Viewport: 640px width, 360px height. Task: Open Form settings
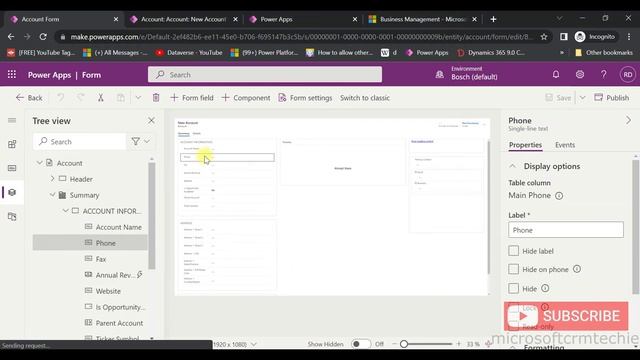tap(305, 98)
